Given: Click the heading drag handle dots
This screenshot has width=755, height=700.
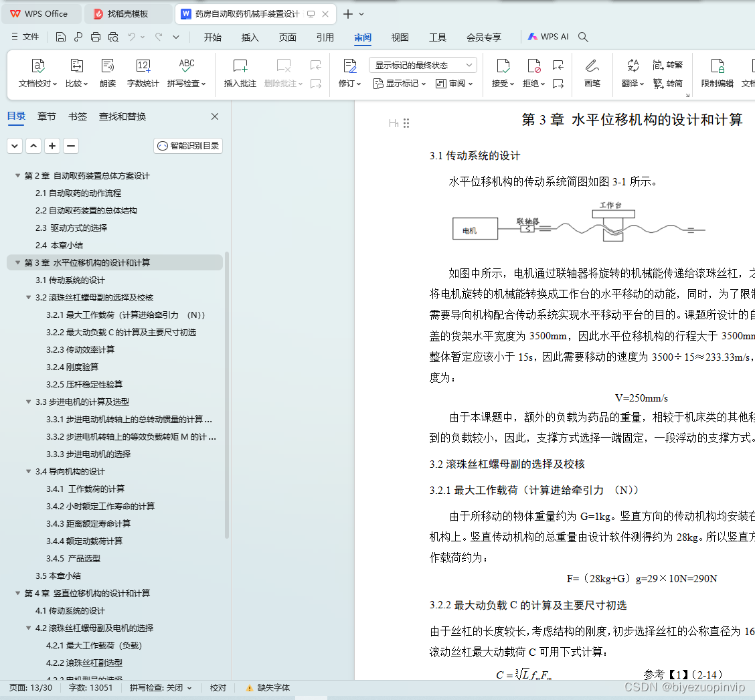Looking at the screenshot, I should coord(406,123).
